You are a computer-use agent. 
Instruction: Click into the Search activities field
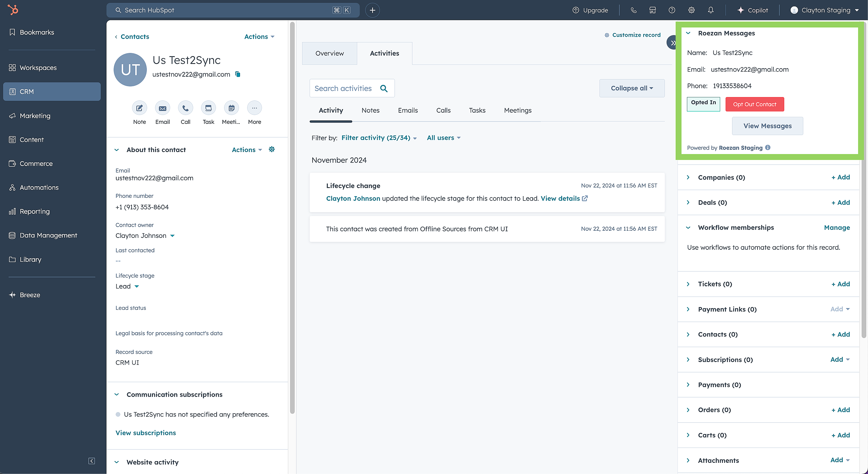[343, 88]
